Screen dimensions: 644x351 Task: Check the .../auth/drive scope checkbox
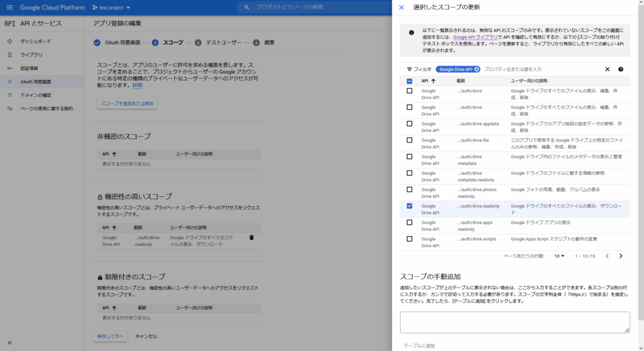[x=409, y=108]
